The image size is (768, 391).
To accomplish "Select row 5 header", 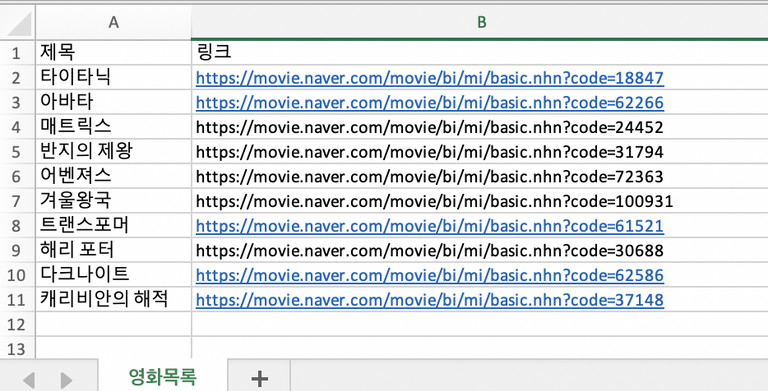I will coord(17,151).
